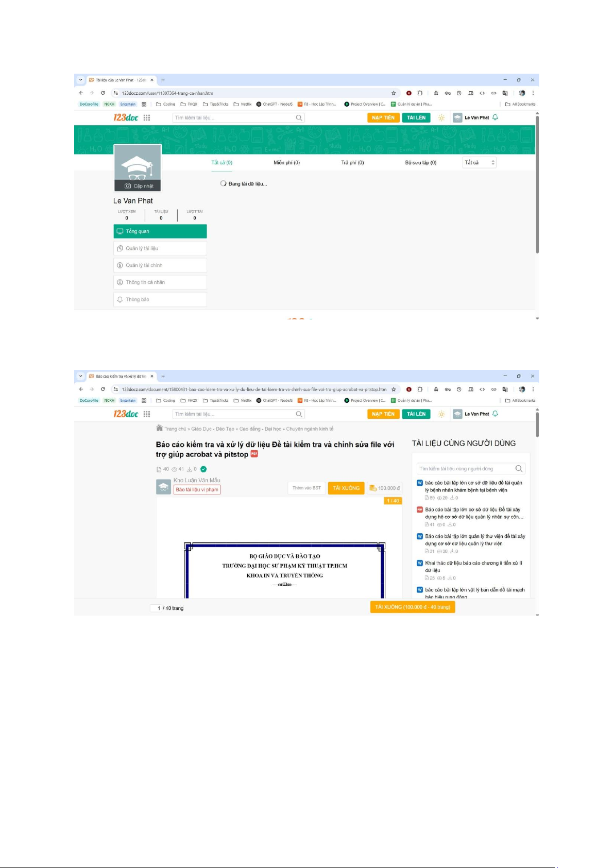
Task: Click the Trang chủ home icon in the breadcrumb
Action: pyautogui.click(x=160, y=428)
